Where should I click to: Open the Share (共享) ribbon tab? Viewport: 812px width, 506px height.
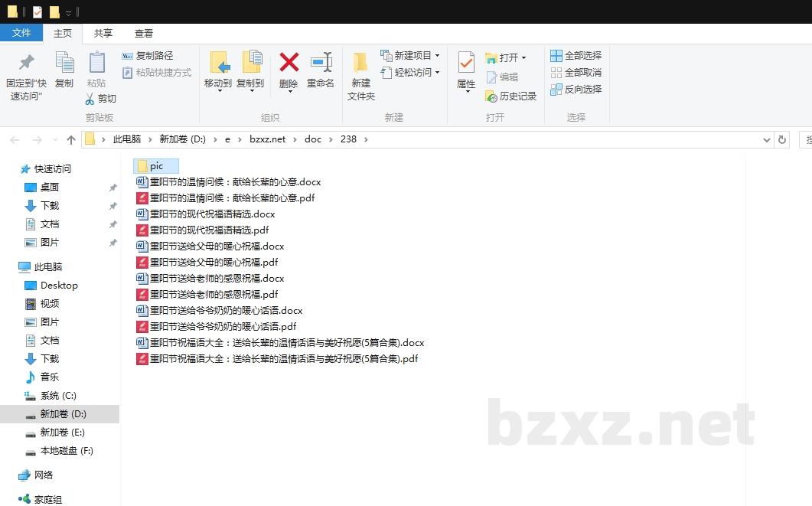point(103,33)
